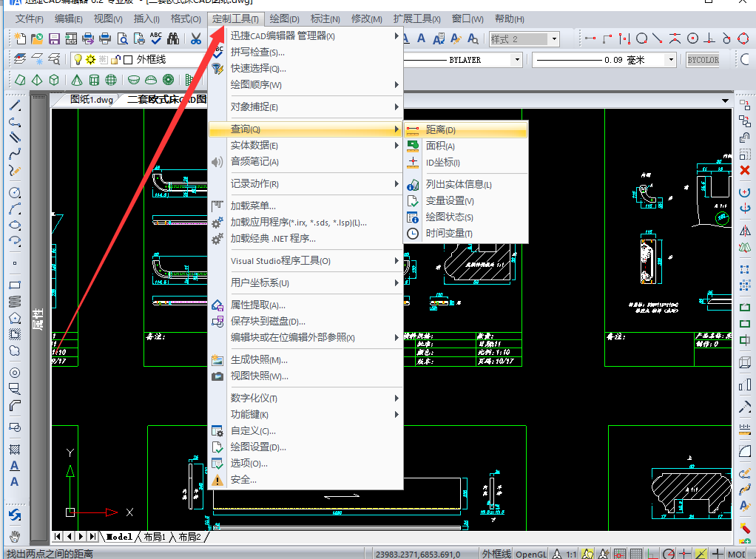Image resolution: width=756 pixels, height=559 pixels.
Task: Toggle OpenGL in status bar
Action: click(531, 554)
